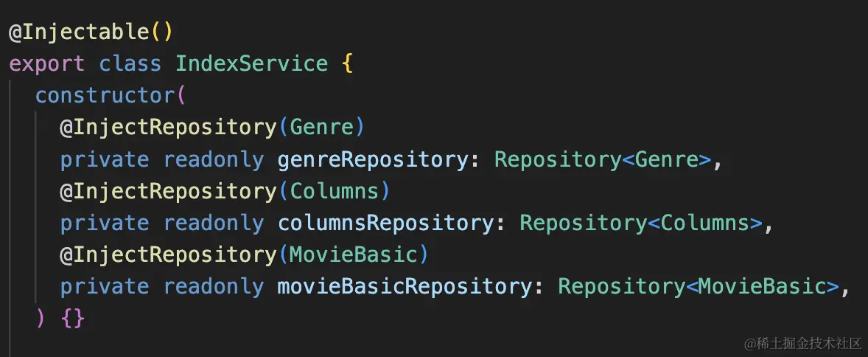Screen dimensions: 868x357
Task: Click private keyword on the genreRepository line
Action: [105, 160]
